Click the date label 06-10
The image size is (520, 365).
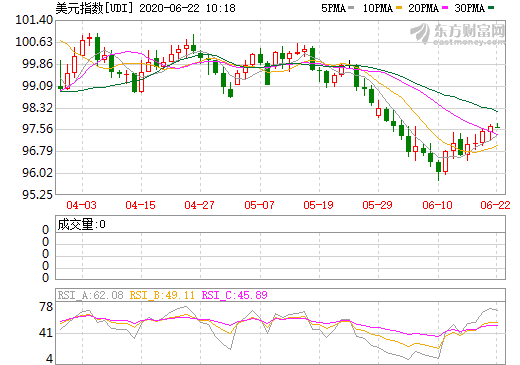tap(437, 205)
